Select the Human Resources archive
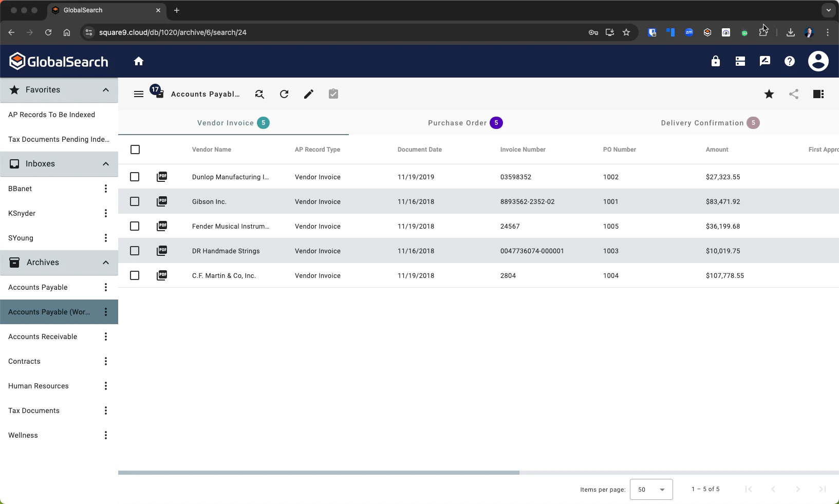 pyautogui.click(x=39, y=386)
